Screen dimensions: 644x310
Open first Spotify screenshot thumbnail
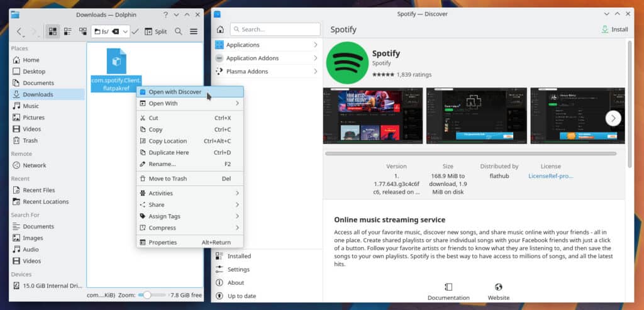click(373, 115)
